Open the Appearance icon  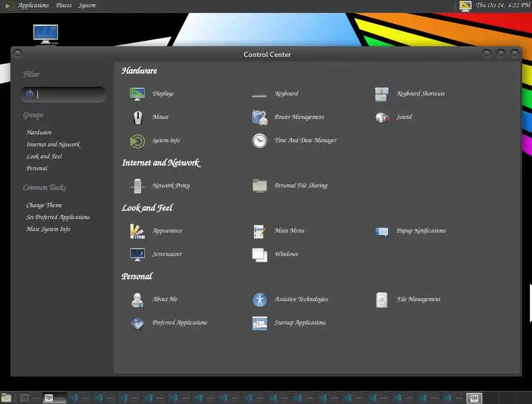tap(137, 232)
